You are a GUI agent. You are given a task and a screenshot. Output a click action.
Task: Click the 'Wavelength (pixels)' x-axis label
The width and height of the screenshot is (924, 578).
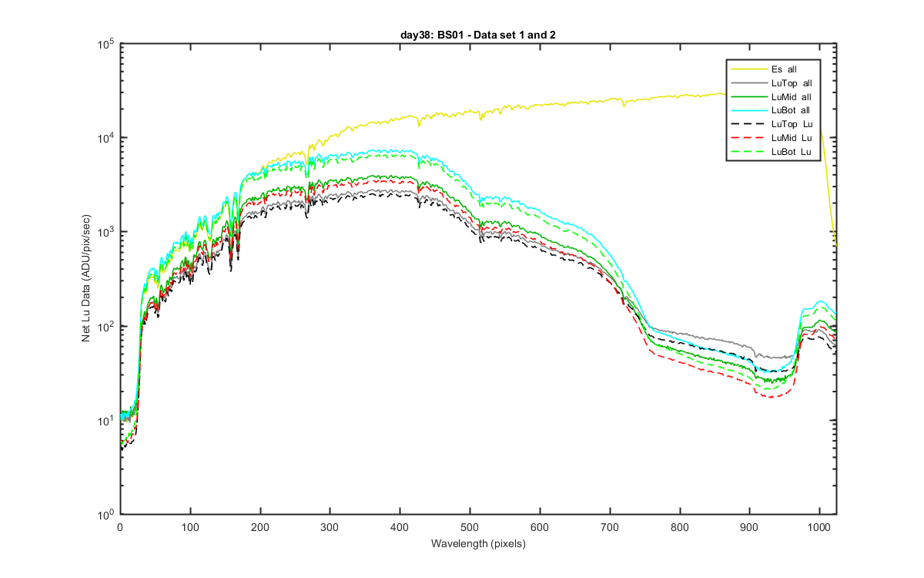pyautogui.click(x=477, y=544)
